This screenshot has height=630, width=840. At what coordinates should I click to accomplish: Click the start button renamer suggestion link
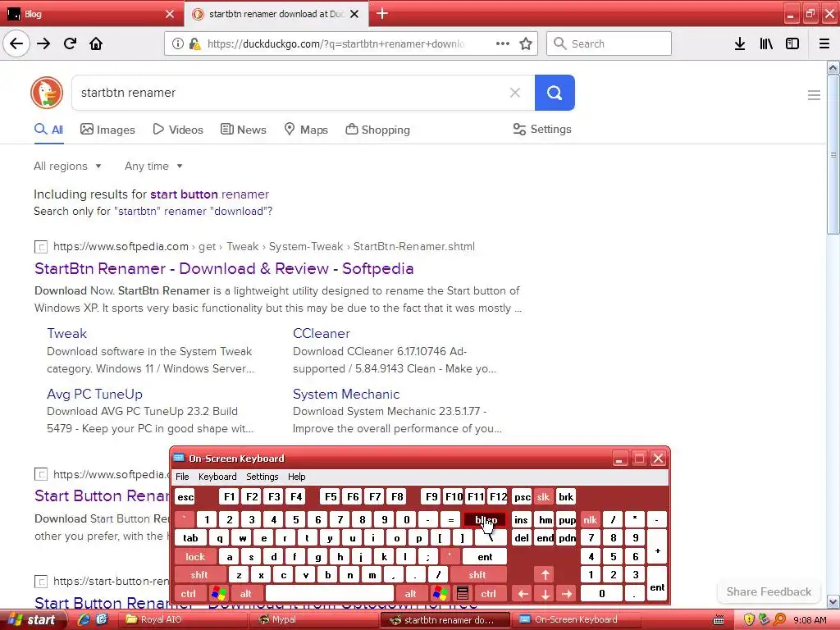(209, 194)
